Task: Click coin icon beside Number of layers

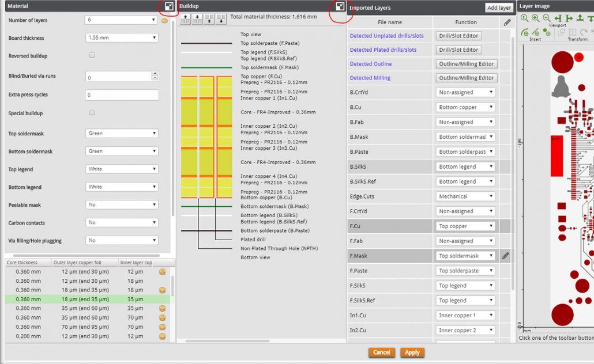Action: (x=164, y=21)
